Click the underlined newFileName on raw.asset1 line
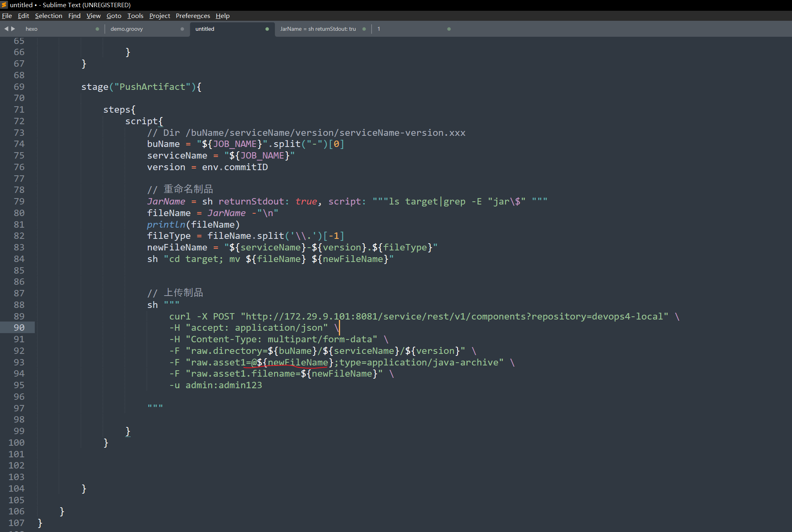The width and height of the screenshot is (792, 532). coord(298,362)
